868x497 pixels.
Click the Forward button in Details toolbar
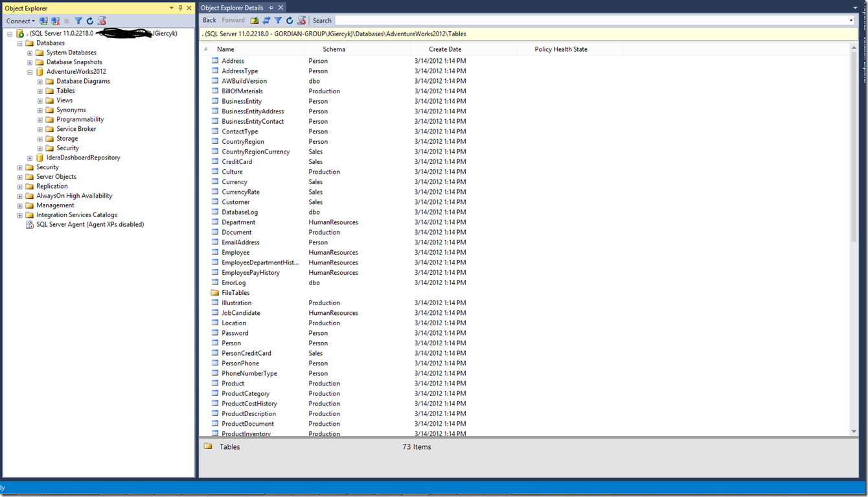tap(233, 21)
